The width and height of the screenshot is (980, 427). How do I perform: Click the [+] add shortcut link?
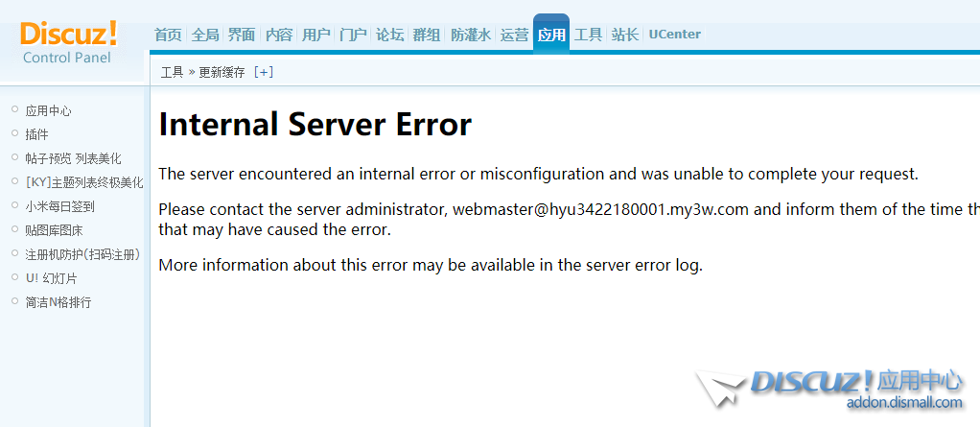pos(264,72)
